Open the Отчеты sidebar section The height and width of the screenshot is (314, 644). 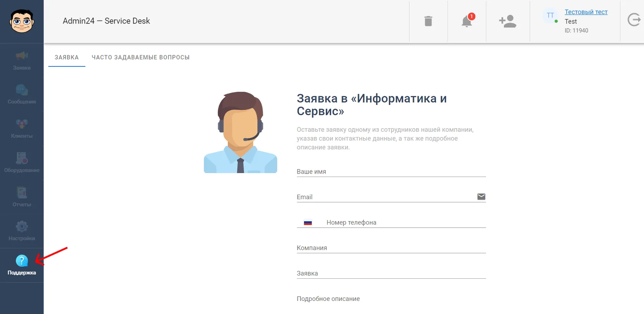(x=22, y=197)
